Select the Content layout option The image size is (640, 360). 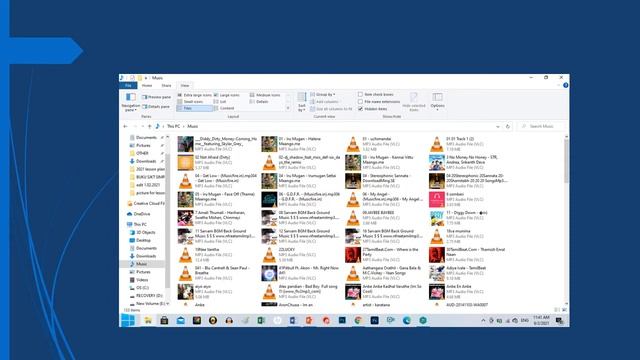pos(224,108)
